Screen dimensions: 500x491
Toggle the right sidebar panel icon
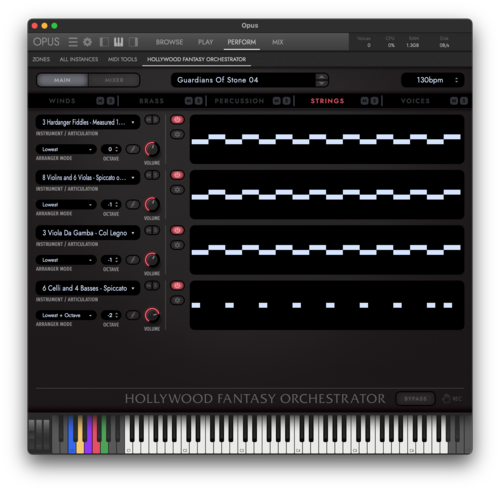click(x=133, y=42)
